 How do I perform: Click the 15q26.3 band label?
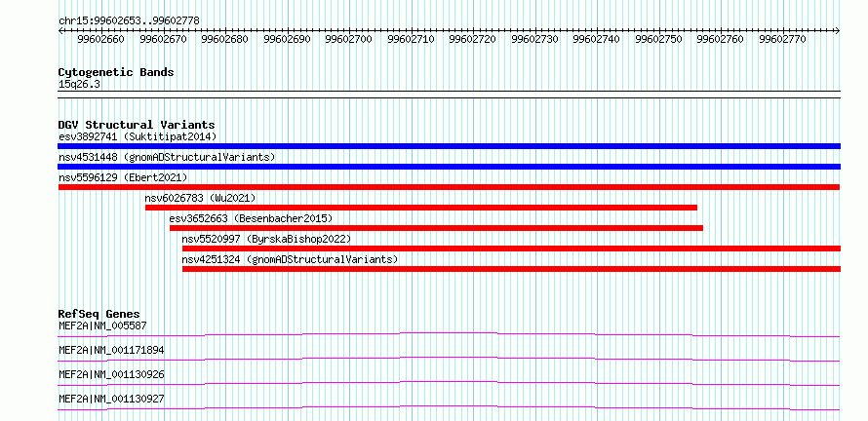coord(79,85)
